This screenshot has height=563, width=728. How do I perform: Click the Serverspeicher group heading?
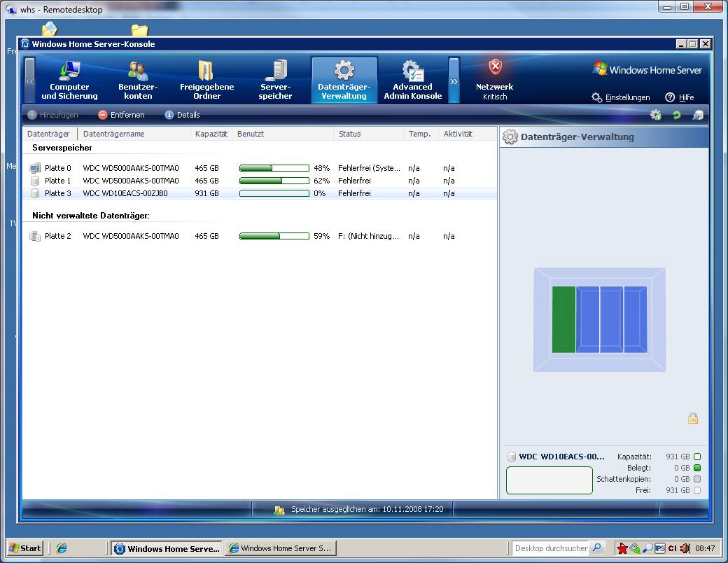pos(62,148)
